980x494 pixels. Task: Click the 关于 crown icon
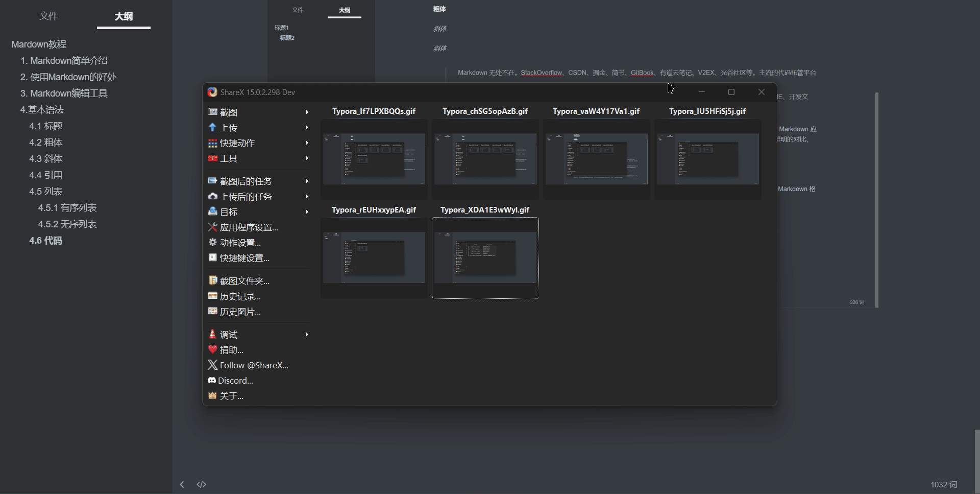point(213,395)
